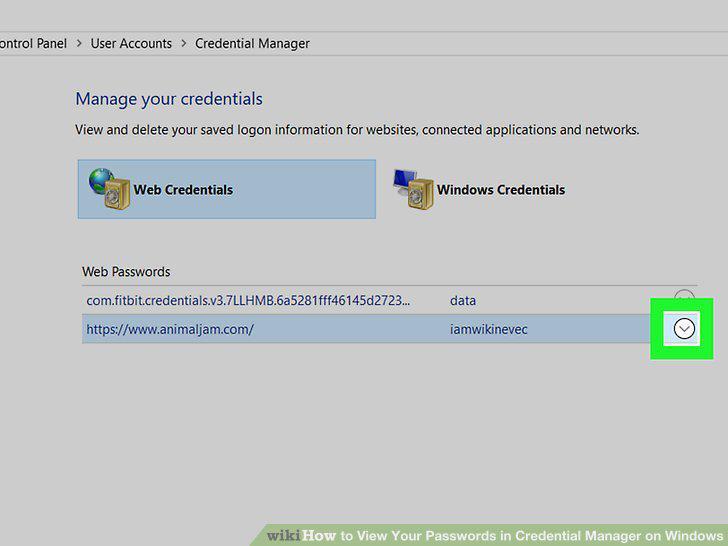Expand the animaljam.com credential chevron
The height and width of the screenshot is (546, 728).
click(x=684, y=329)
